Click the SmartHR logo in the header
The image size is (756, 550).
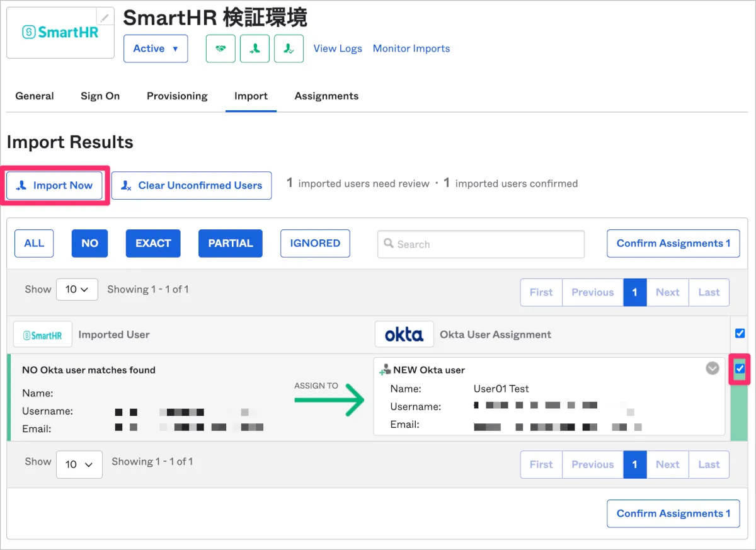[x=60, y=32]
